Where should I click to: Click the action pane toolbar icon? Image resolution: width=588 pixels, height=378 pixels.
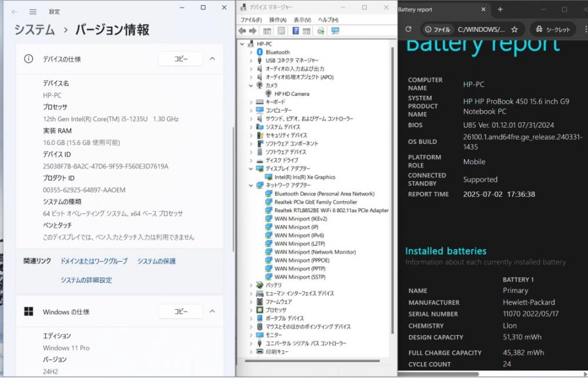(x=306, y=31)
